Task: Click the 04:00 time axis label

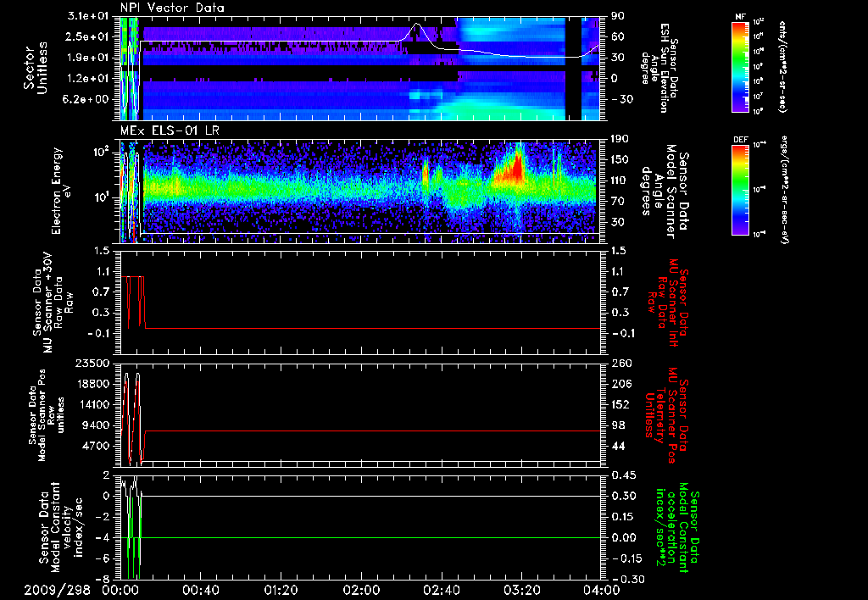Action: click(x=602, y=590)
